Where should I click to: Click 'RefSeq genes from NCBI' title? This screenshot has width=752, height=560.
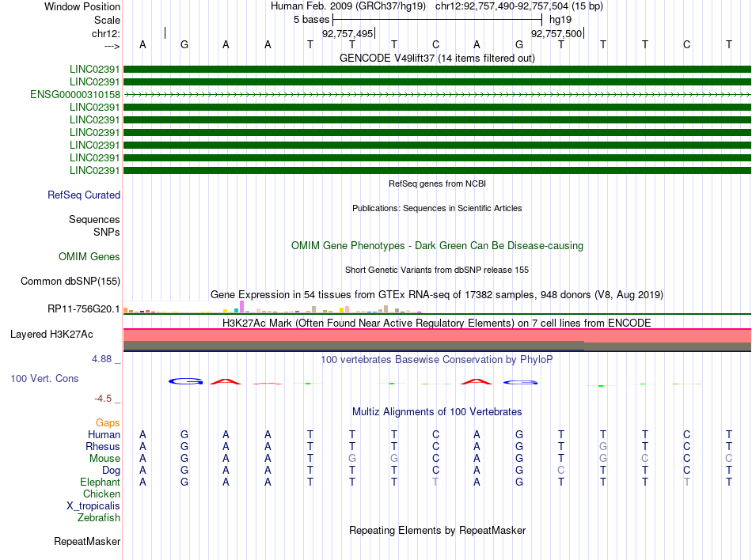click(437, 184)
